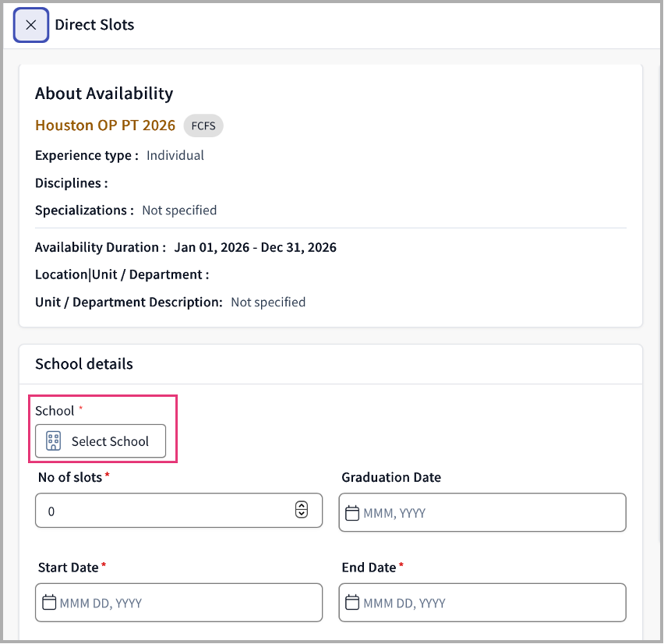The width and height of the screenshot is (664, 644).
Task: Click the About Availability heading
Action: 104,94
